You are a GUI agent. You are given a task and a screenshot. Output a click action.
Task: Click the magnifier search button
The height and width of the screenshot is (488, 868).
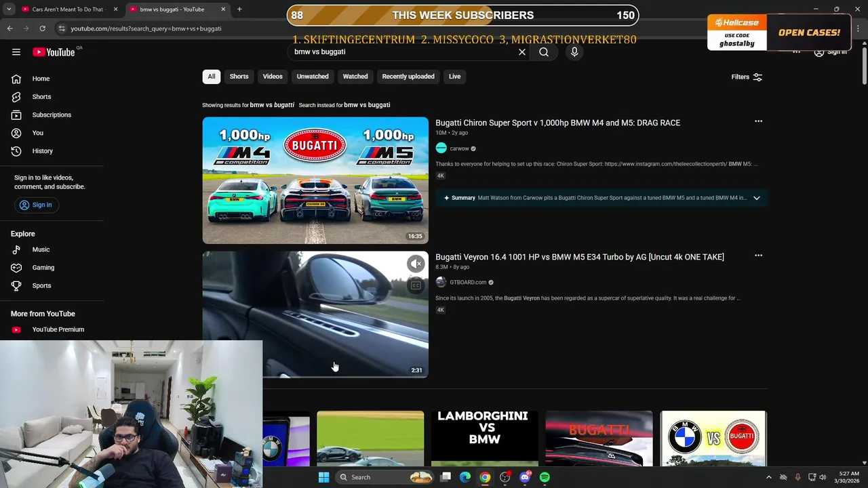click(x=544, y=52)
